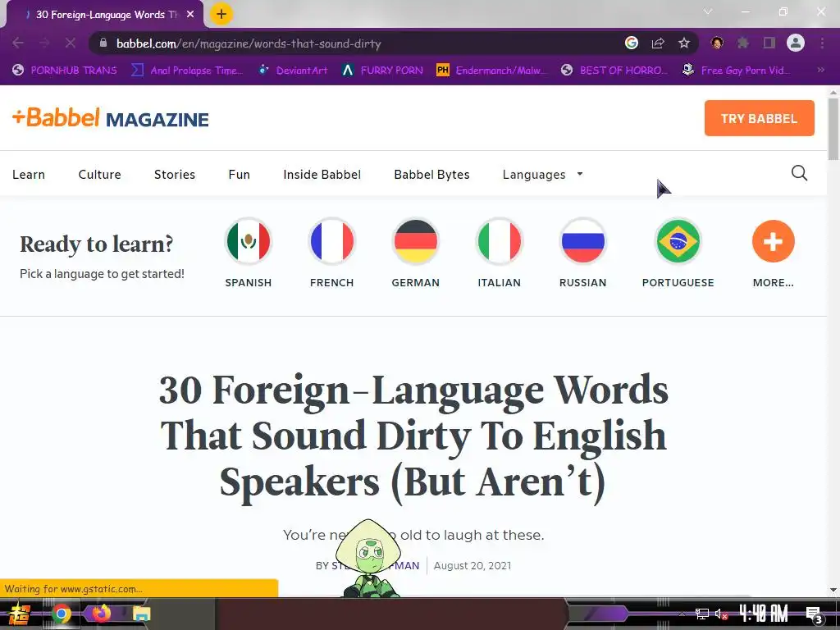Viewport: 840px width, 630px height.
Task: Select the French flag icon
Action: click(x=331, y=241)
